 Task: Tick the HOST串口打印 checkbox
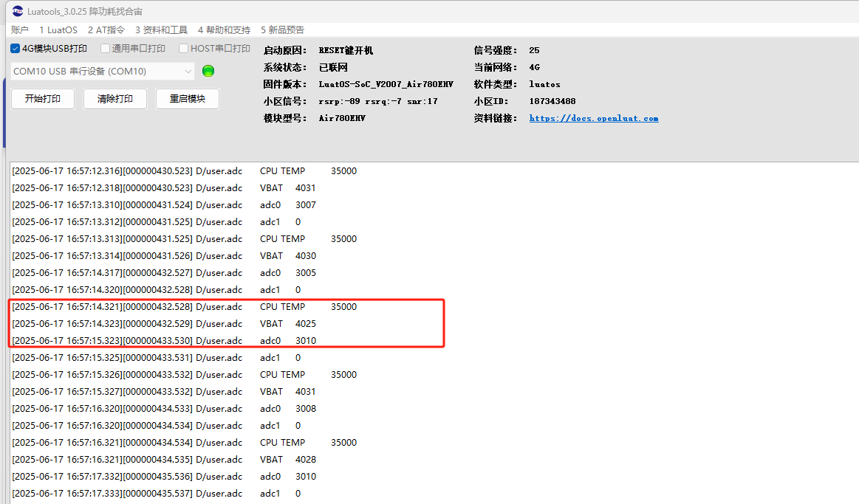coord(184,49)
